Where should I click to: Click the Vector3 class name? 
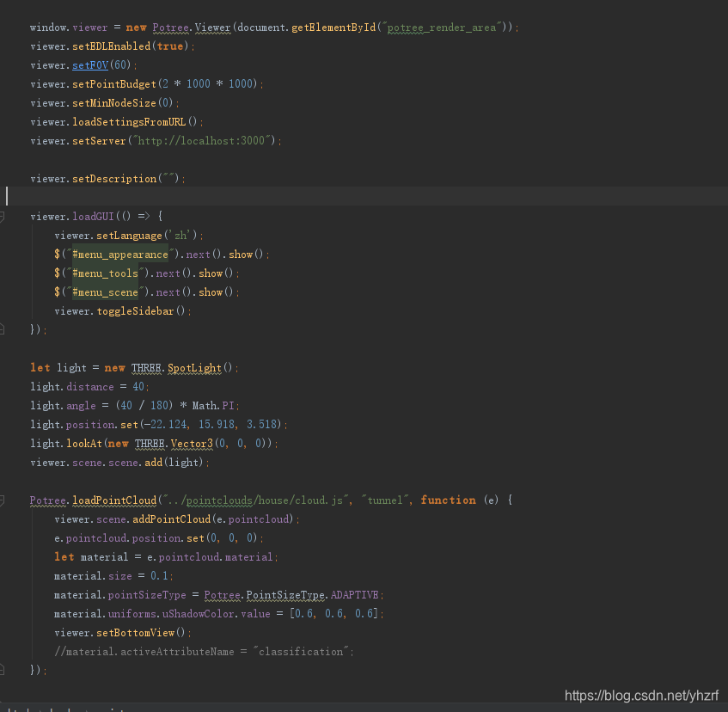192,444
